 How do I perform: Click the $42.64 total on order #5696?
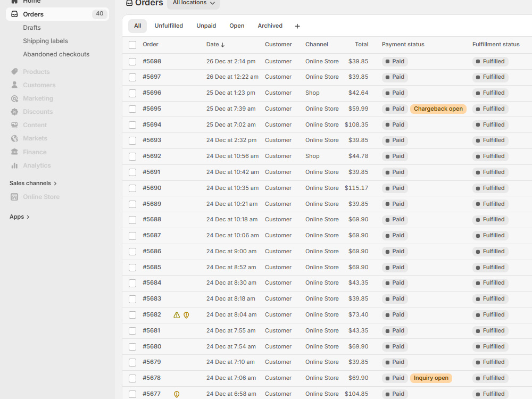(358, 93)
